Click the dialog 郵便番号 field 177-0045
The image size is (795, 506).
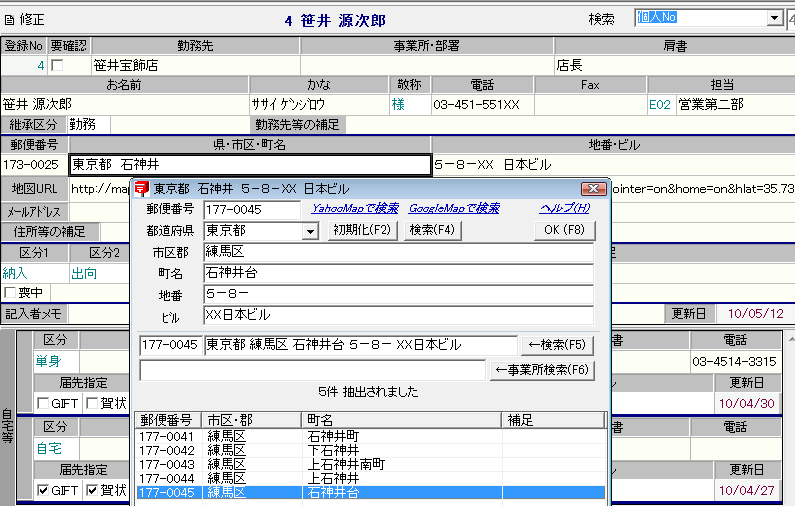252,210
